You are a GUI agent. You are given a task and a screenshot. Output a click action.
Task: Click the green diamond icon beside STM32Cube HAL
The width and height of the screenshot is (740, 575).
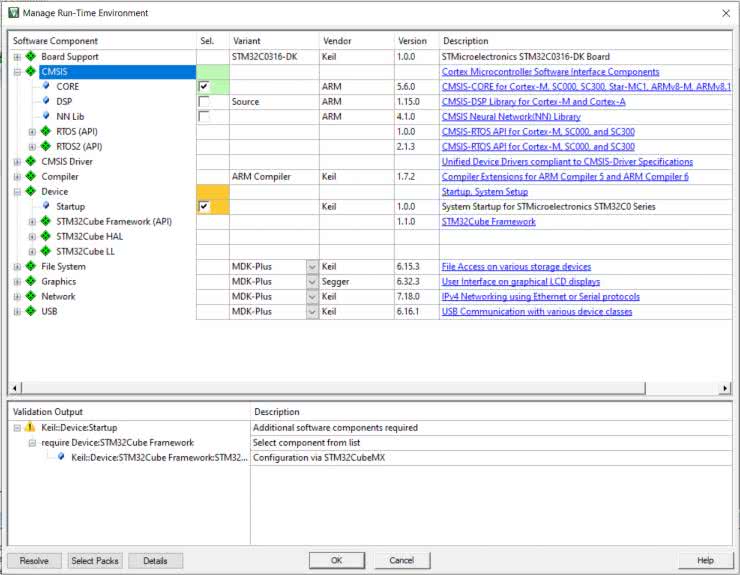coord(46,237)
